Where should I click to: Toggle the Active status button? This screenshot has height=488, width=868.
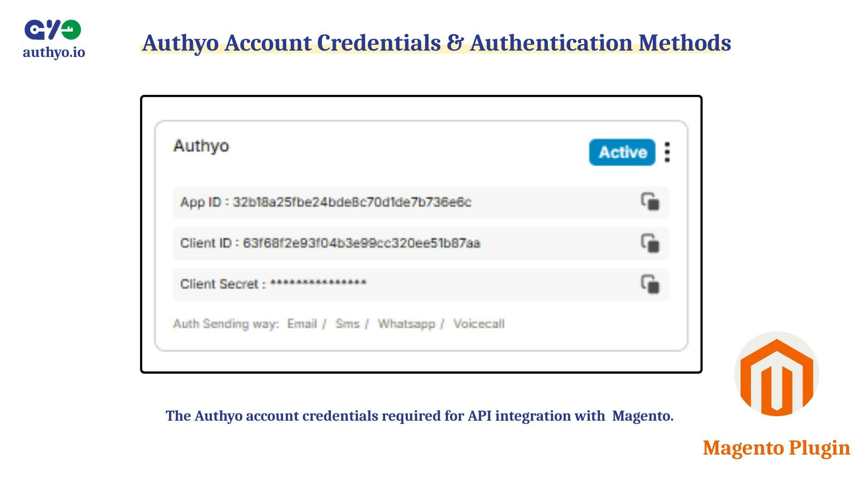click(622, 152)
